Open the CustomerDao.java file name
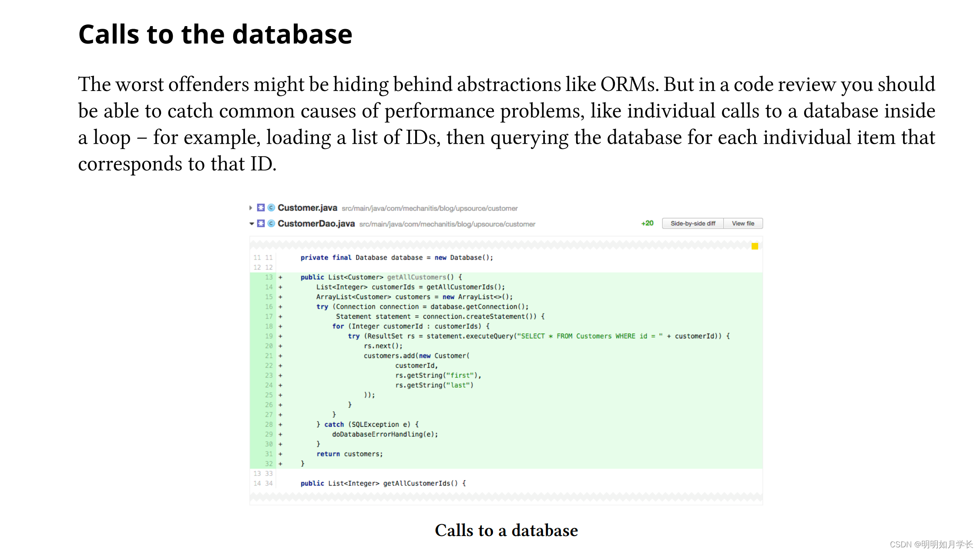 pos(316,223)
